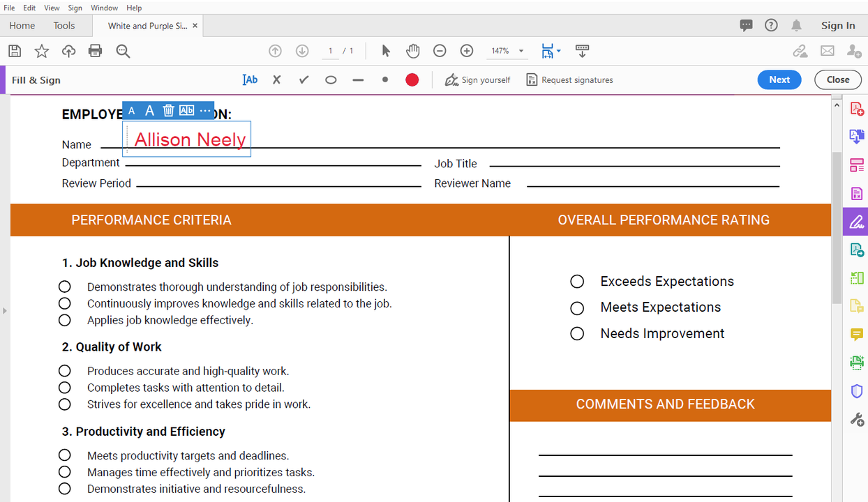868x502 pixels.
Task: Open the zoom percentage dropdown
Action: point(520,50)
